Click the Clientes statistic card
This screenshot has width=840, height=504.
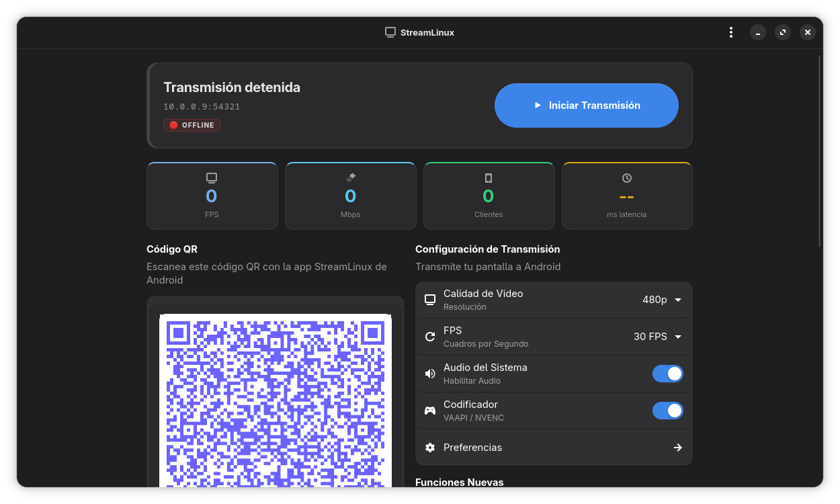[x=489, y=196]
